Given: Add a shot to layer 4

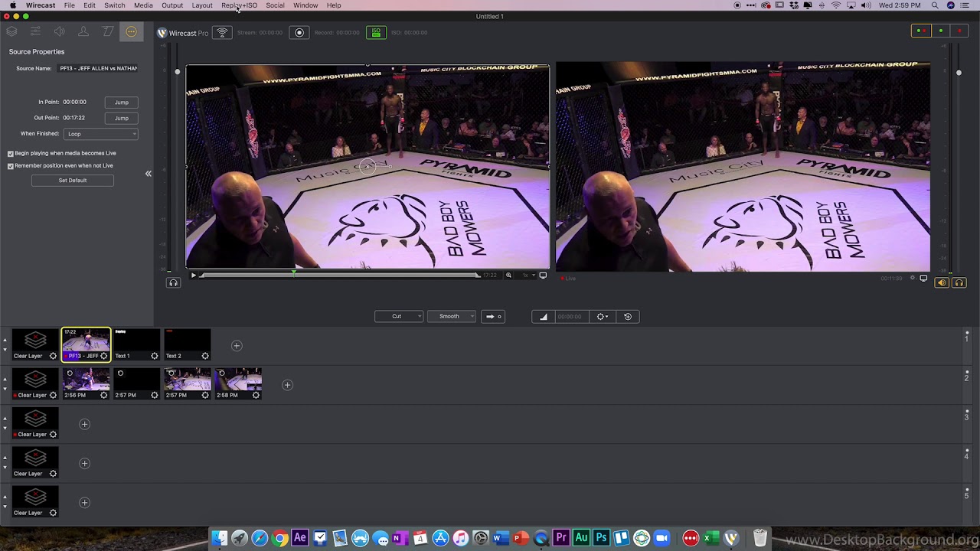Looking at the screenshot, I should click(x=84, y=463).
